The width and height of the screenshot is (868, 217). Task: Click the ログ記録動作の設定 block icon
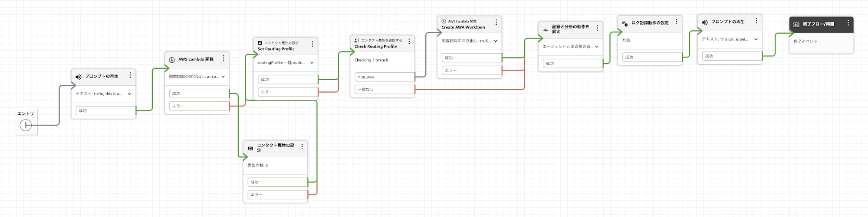tap(625, 23)
